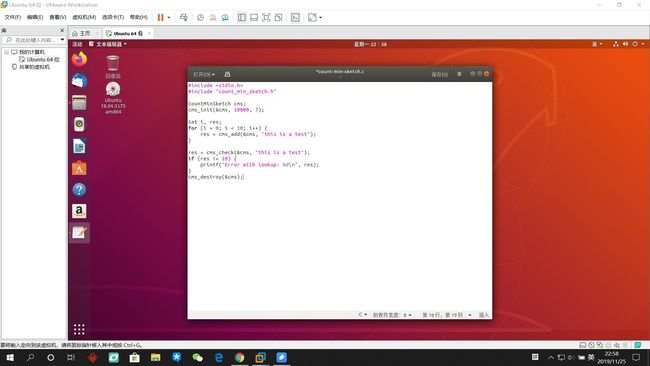Collapse the 我的计算机 tree node
650x366 pixels.
pos(7,52)
